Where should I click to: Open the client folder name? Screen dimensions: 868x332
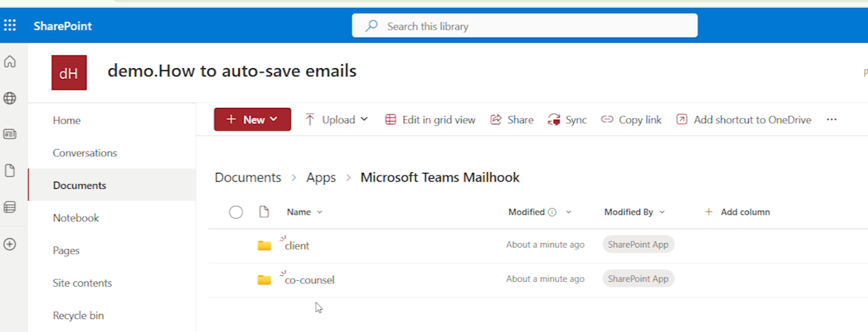(297, 246)
